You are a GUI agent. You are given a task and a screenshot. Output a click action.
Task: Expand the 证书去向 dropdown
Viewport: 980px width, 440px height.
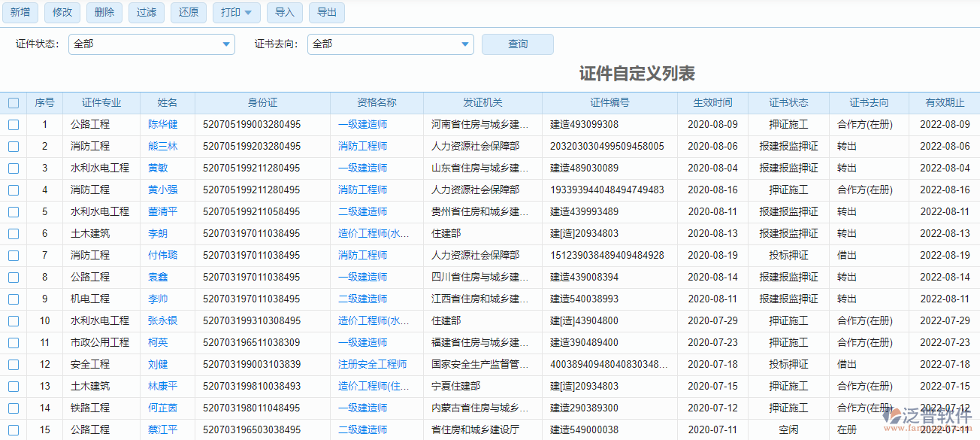465,44
